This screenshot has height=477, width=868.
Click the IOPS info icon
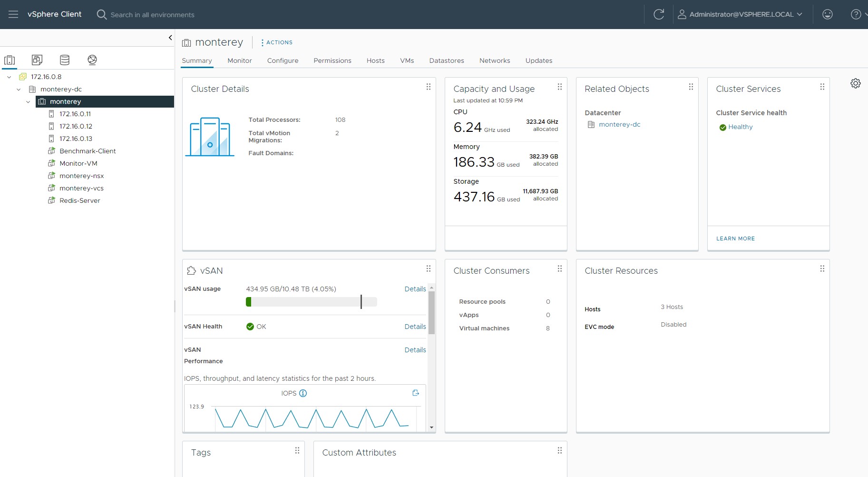click(303, 393)
